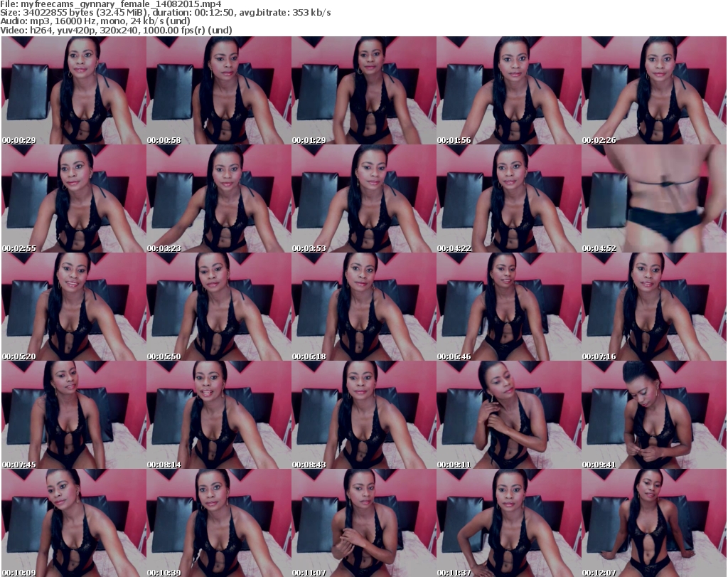Pick the frame marked 00:06:18
The height and width of the screenshot is (577, 728).
[x=364, y=307]
